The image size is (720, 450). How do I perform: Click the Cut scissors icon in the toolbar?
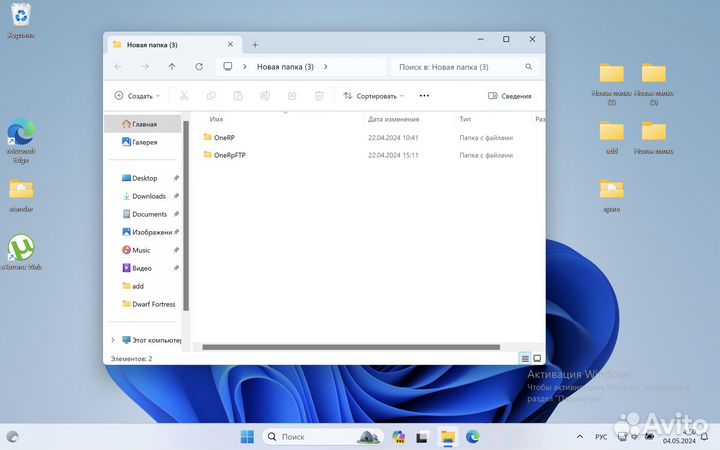(x=184, y=96)
